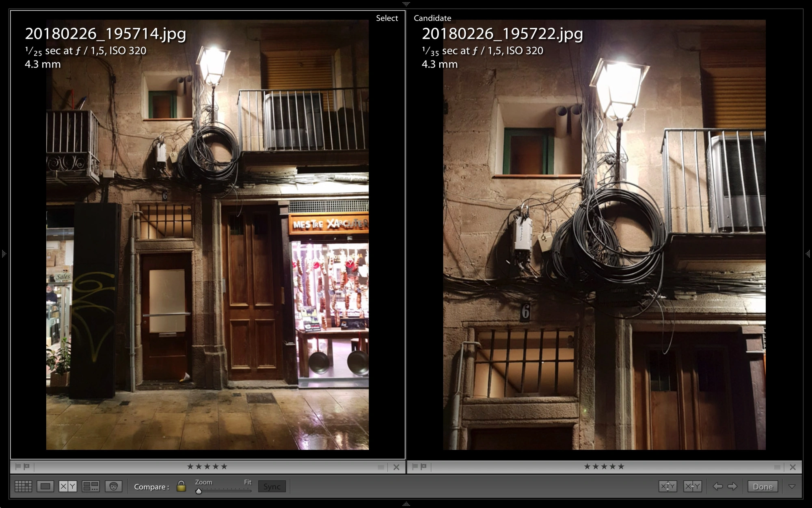
Task: Select previous photo with left arrow
Action: click(717, 486)
